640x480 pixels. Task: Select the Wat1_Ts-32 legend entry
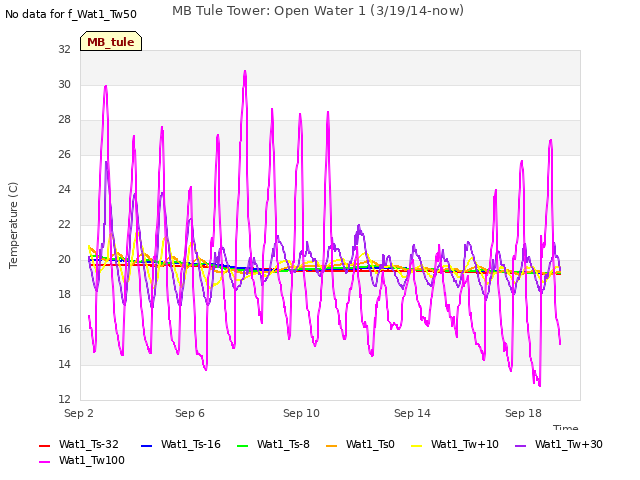tap(79, 444)
